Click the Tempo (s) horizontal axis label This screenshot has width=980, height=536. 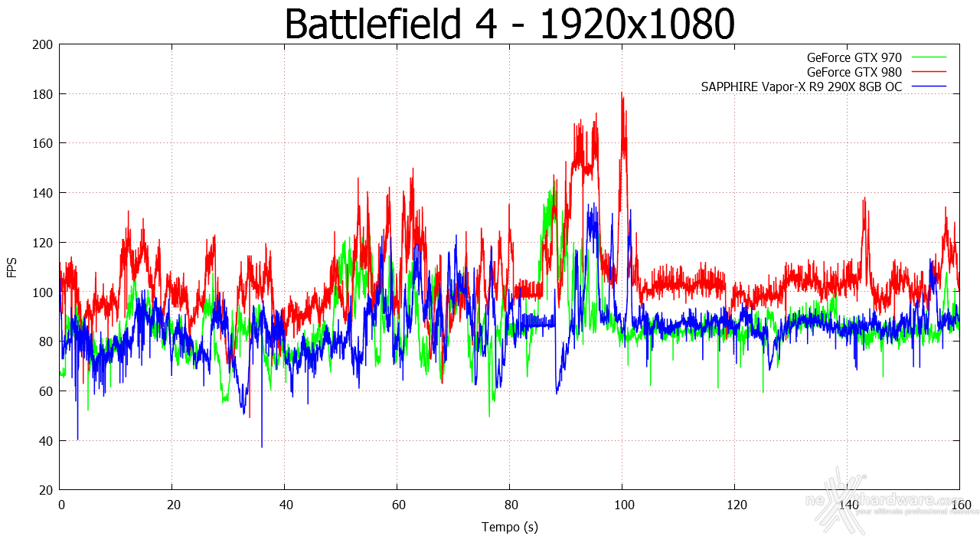pos(509,527)
